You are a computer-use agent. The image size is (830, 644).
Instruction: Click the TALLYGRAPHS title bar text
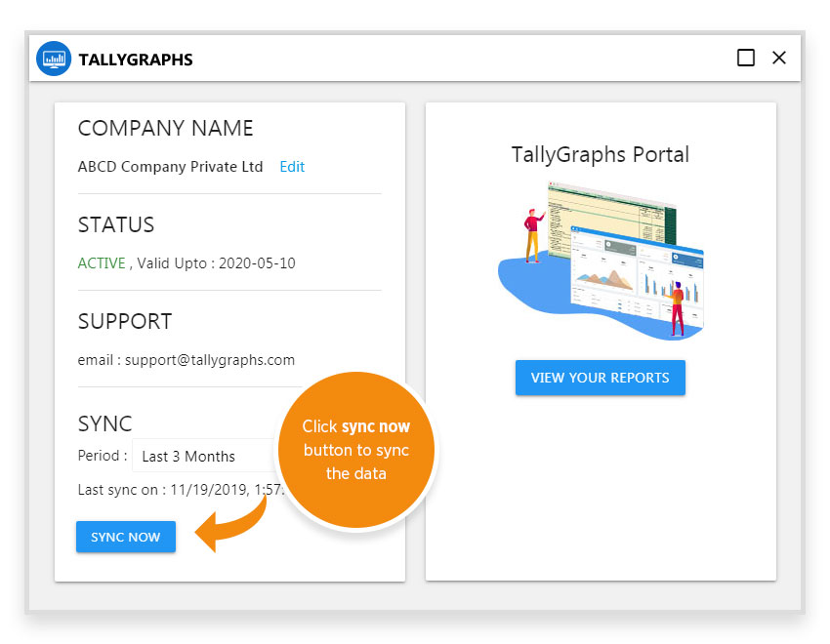click(x=136, y=60)
